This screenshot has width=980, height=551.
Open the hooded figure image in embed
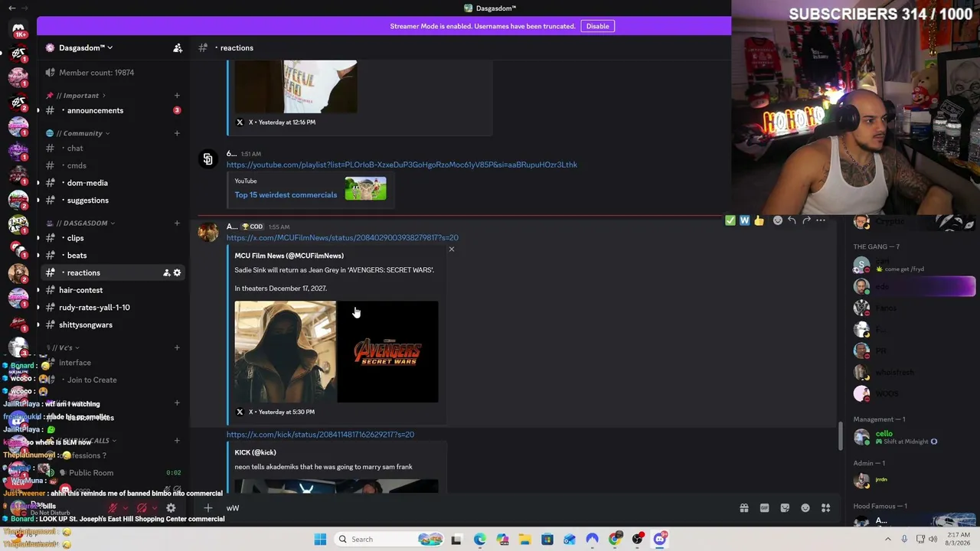tap(286, 351)
